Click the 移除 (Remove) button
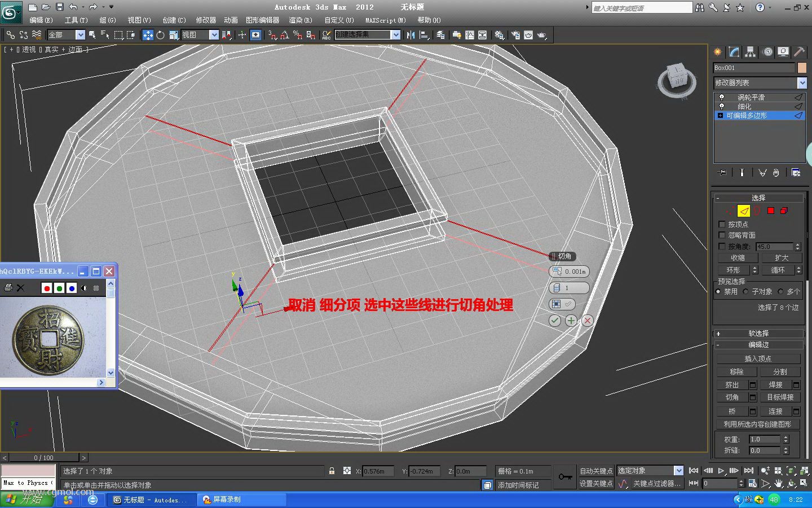 point(736,372)
